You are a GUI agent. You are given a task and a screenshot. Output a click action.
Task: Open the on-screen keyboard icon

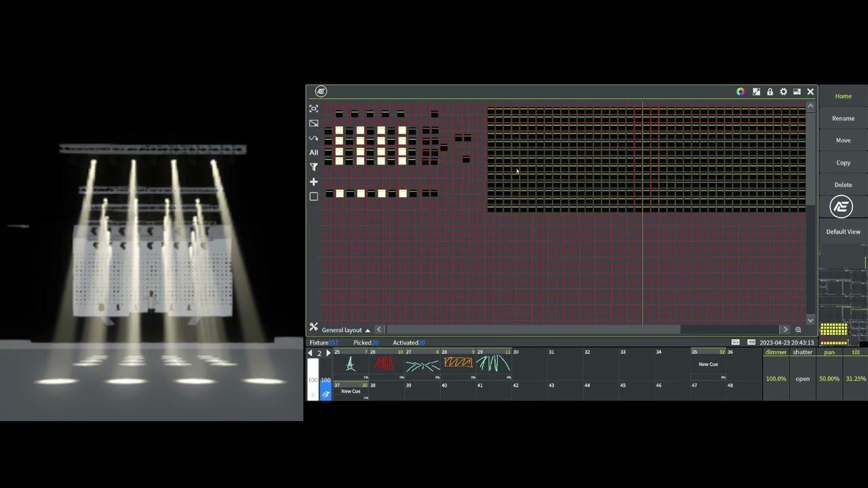736,342
